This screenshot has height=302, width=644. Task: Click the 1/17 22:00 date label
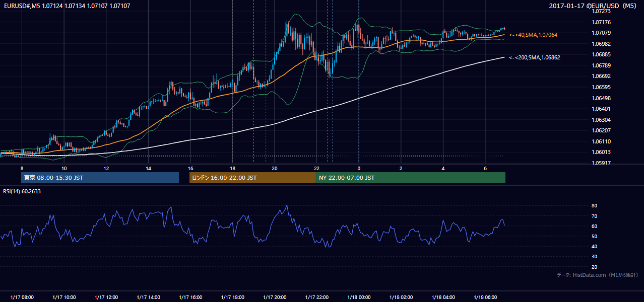pos(316,297)
